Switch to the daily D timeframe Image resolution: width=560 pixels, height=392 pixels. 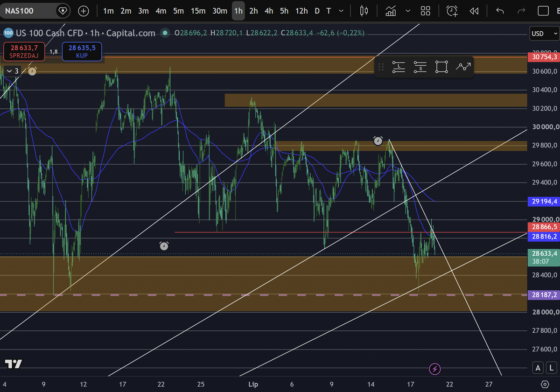click(317, 11)
